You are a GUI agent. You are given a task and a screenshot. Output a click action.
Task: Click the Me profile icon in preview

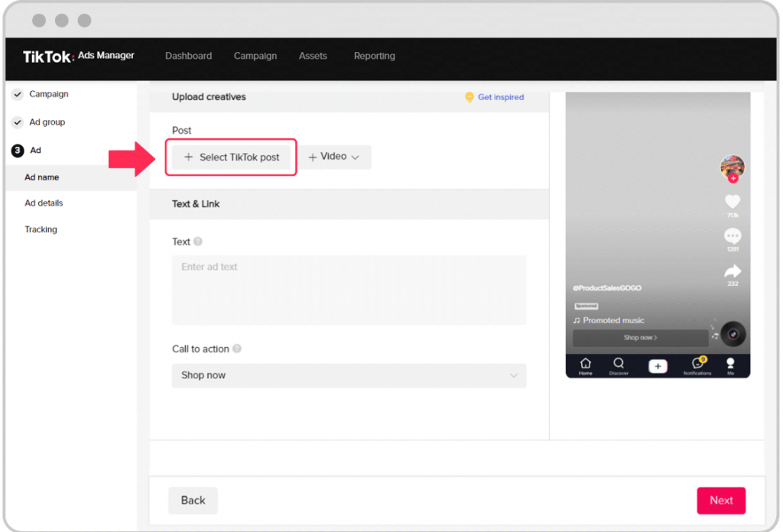point(730,363)
